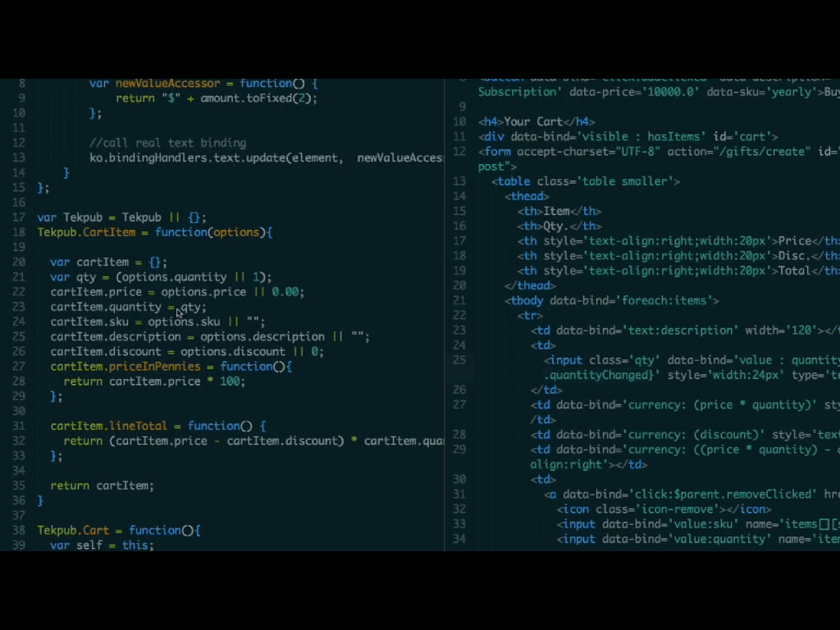Click "<td data-bind='text:description'" line
The width and height of the screenshot is (840, 630).
pyautogui.click(x=685, y=331)
